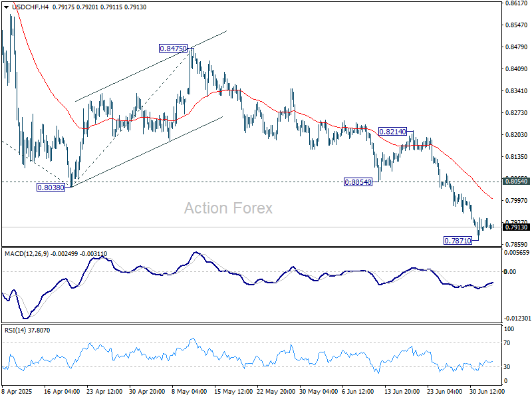
Task: Click the 0.84090 price axis value
Action: pyautogui.click(x=517, y=69)
